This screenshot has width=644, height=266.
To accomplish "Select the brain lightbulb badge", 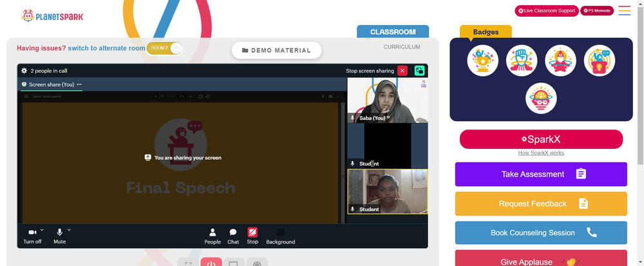I will 541,98.
